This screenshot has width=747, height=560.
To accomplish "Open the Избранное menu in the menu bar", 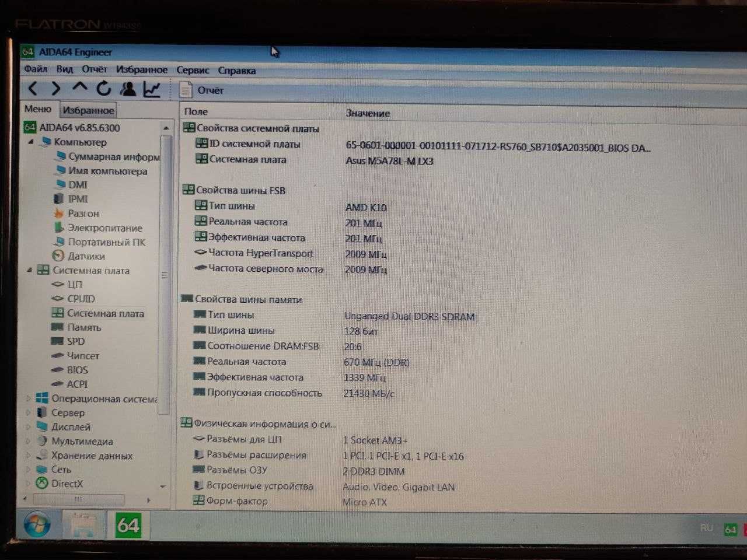I will (x=142, y=69).
